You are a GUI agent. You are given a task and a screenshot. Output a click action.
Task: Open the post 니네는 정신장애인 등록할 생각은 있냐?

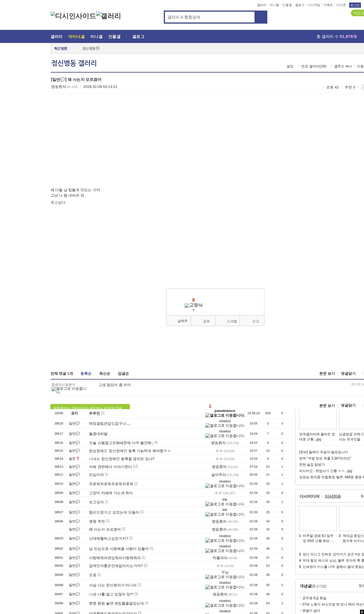(x=122, y=459)
